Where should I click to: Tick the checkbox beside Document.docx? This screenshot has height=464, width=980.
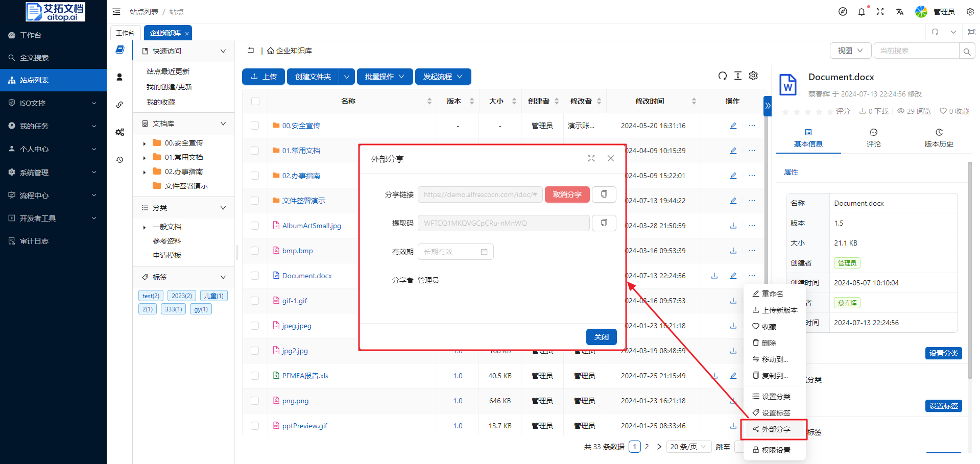point(255,276)
